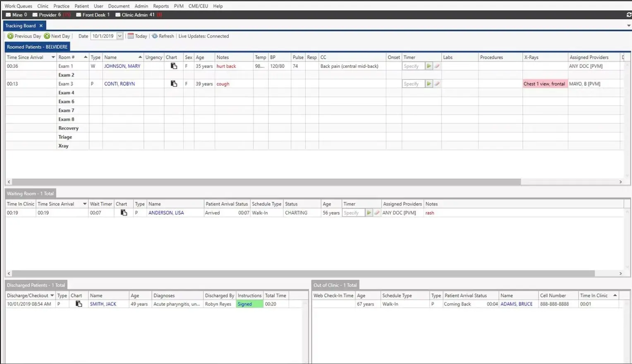Open the Mine work queue envelope icon

(x=8, y=14)
